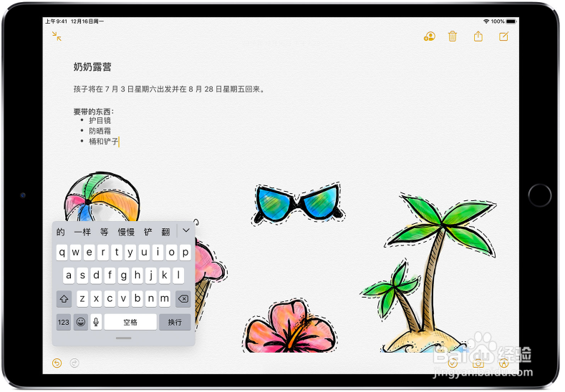Tap the sentence about 7 月 3 日
This screenshot has height=392, width=565.
tap(169, 89)
